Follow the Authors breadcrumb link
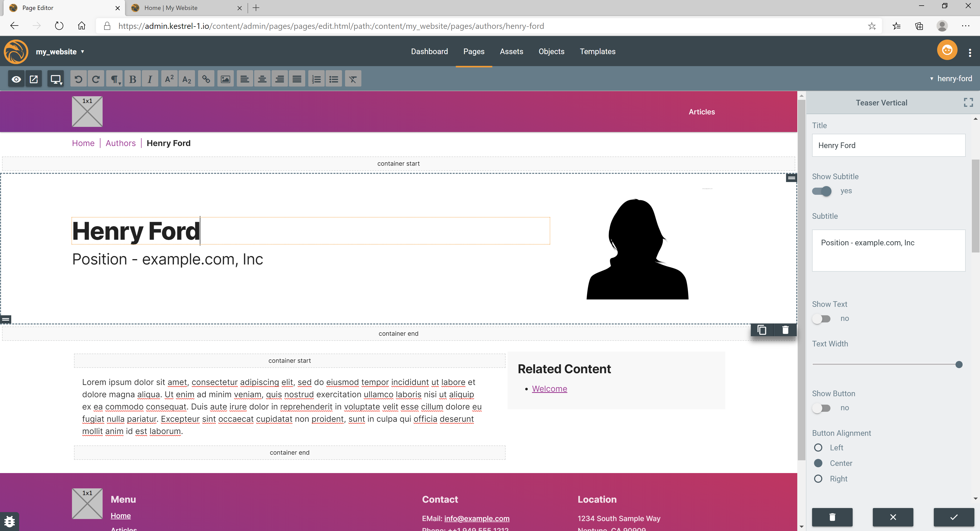This screenshot has width=980, height=531. [x=120, y=143]
